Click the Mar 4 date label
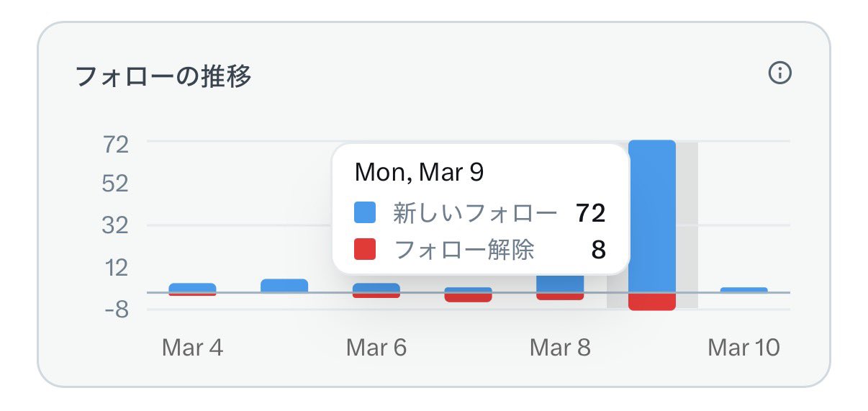The height and width of the screenshot is (411, 868). click(192, 348)
